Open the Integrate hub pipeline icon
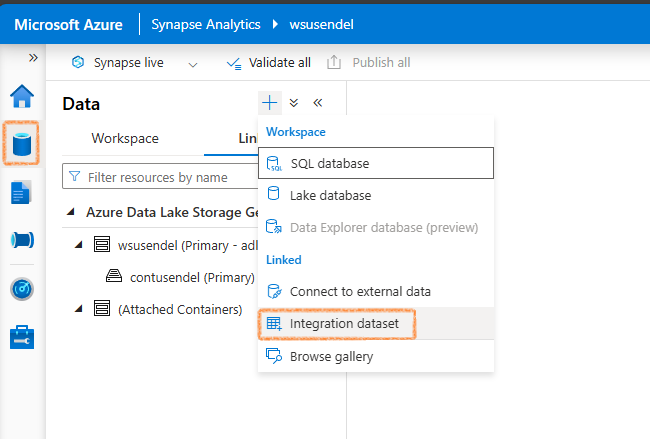 pyautogui.click(x=22, y=240)
